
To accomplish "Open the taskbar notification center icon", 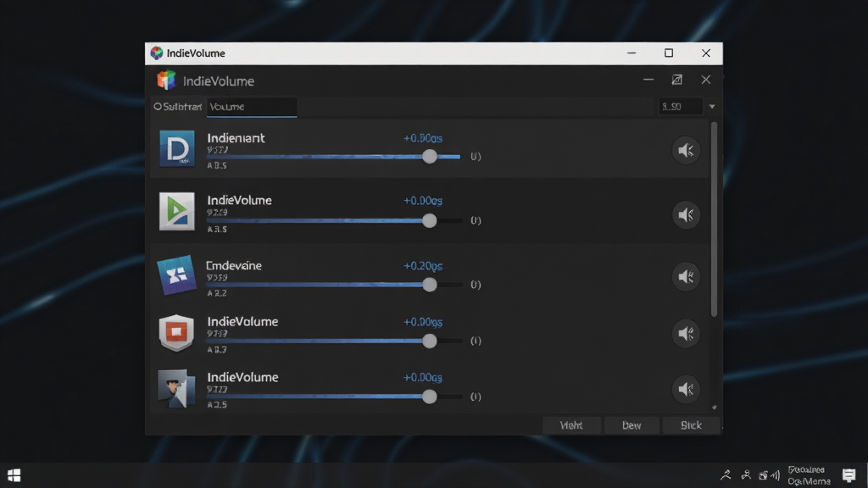I will [x=849, y=475].
